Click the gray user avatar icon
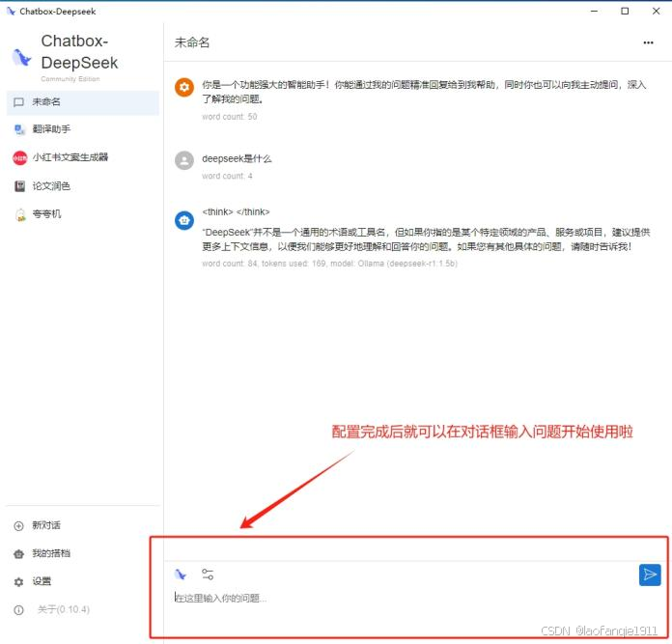672x644 pixels. 184,160
